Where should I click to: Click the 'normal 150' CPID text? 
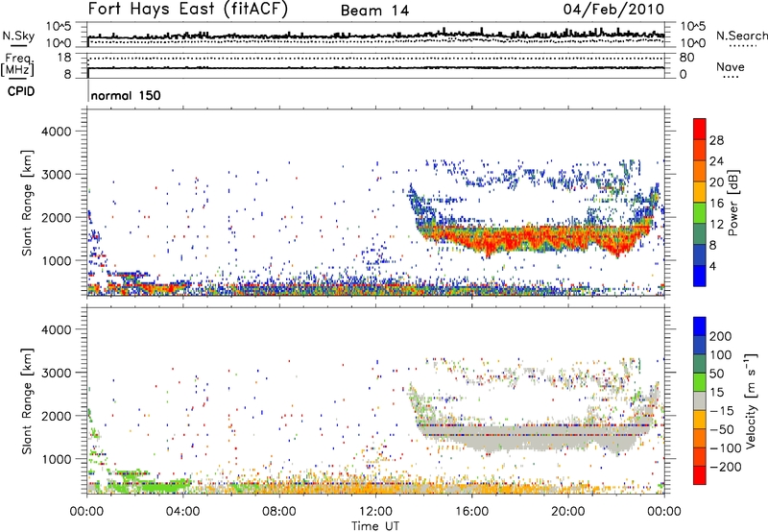[x=126, y=95]
